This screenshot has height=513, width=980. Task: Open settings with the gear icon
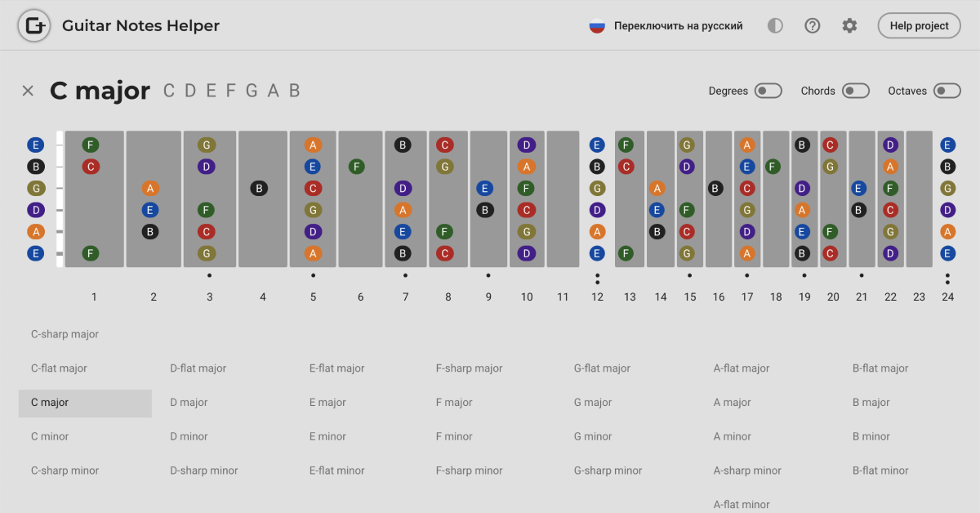coord(849,25)
